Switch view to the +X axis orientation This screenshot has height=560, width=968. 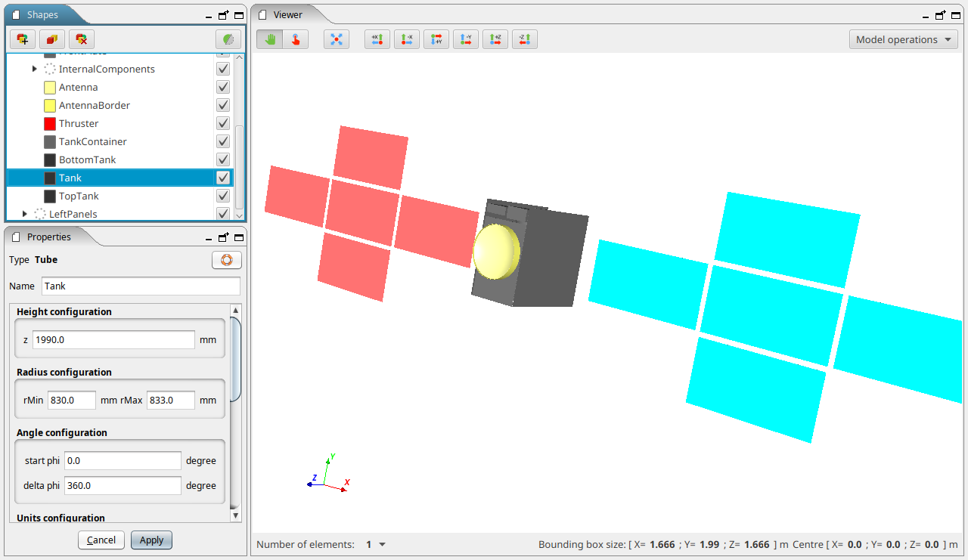[x=377, y=39]
